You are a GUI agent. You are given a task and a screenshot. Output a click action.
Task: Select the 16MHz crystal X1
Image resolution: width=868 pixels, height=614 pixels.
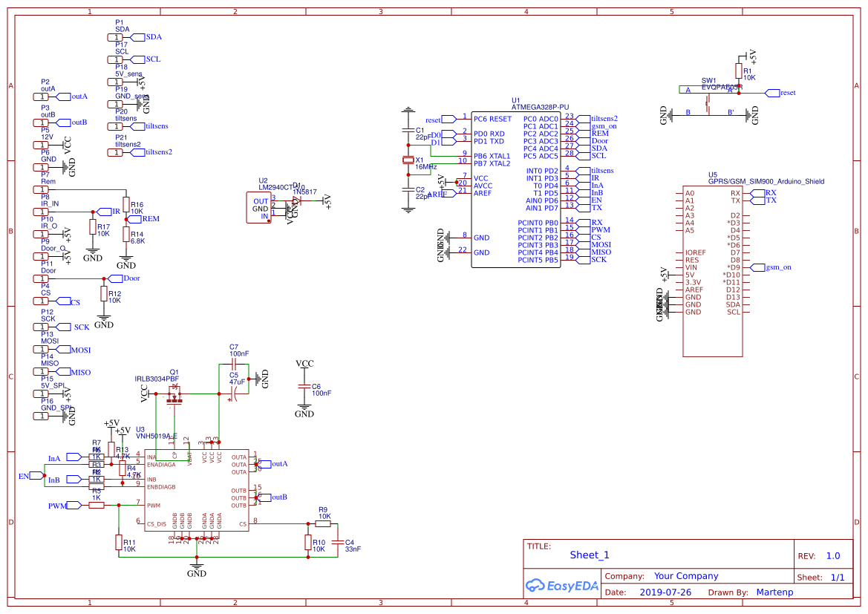(x=408, y=160)
